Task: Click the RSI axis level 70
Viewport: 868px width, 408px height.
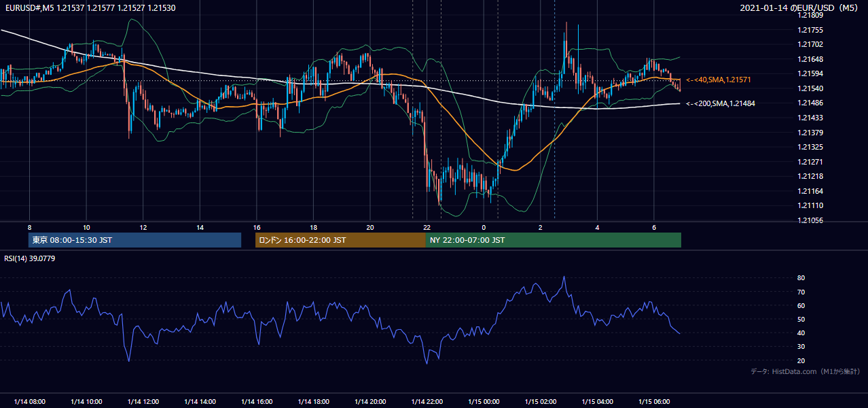Action: 801,292
